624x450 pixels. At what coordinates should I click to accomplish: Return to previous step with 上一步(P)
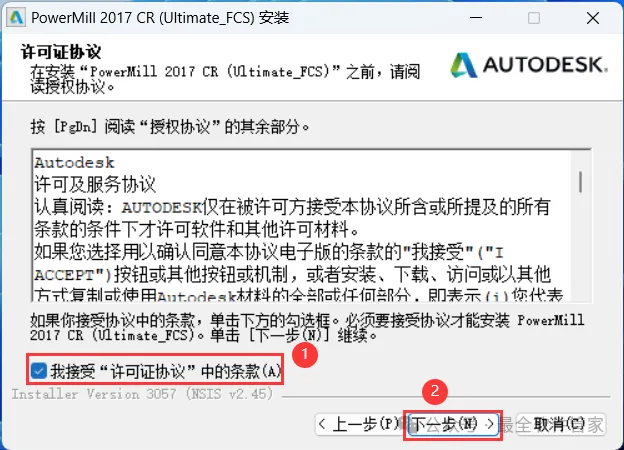tap(360, 425)
